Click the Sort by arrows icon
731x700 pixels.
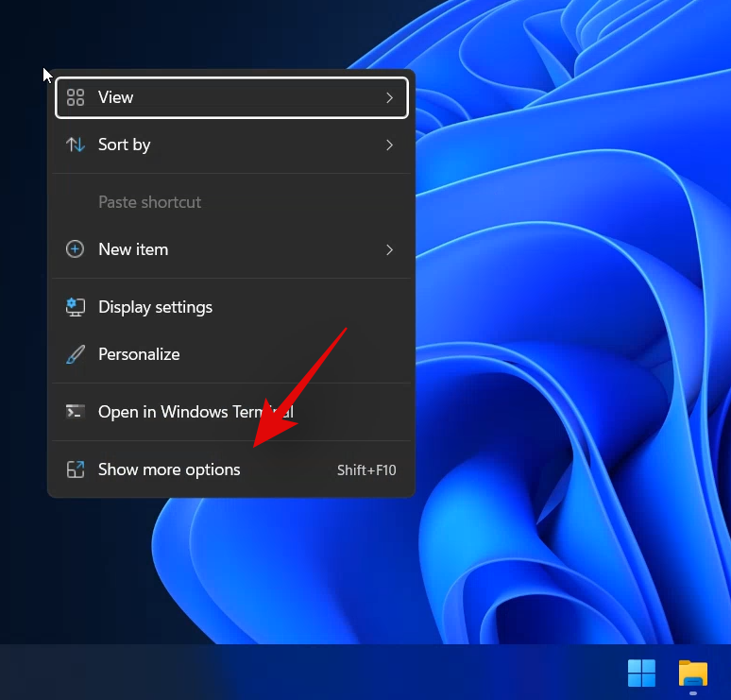pyautogui.click(x=76, y=145)
